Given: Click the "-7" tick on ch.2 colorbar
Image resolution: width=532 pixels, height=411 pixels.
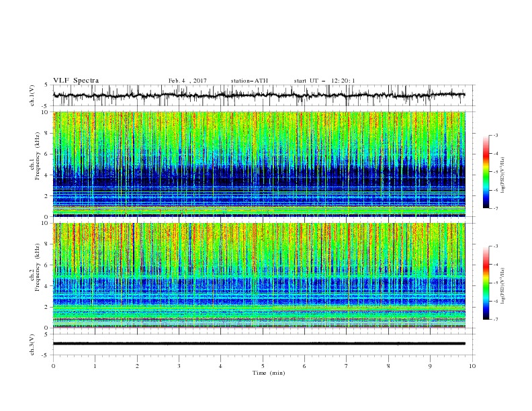Looking at the screenshot, I should [495, 320].
